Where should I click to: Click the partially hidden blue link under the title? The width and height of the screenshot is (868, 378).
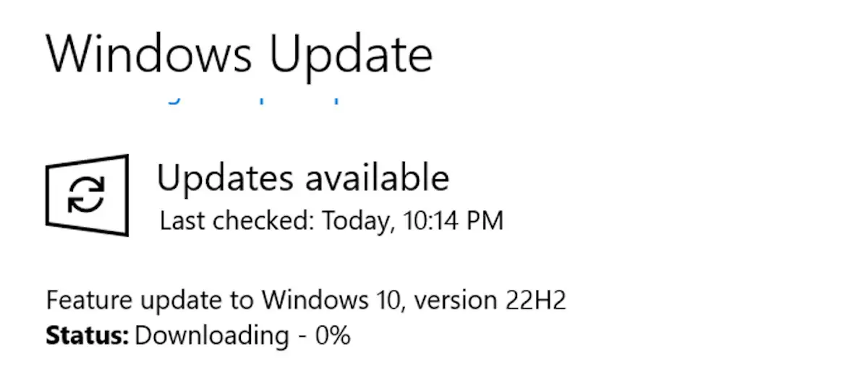252,99
